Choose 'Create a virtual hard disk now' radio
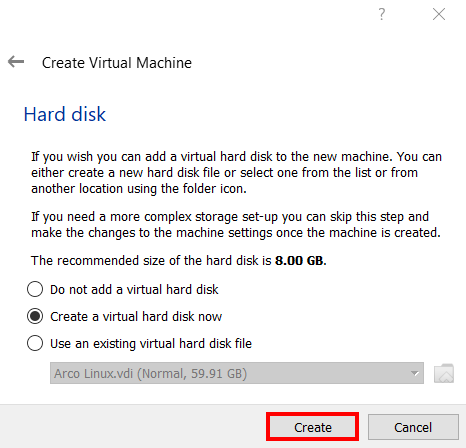 35,316
